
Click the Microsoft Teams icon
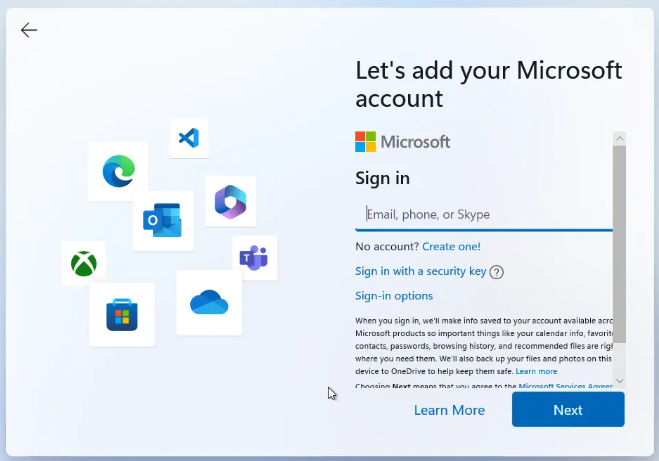[254, 258]
